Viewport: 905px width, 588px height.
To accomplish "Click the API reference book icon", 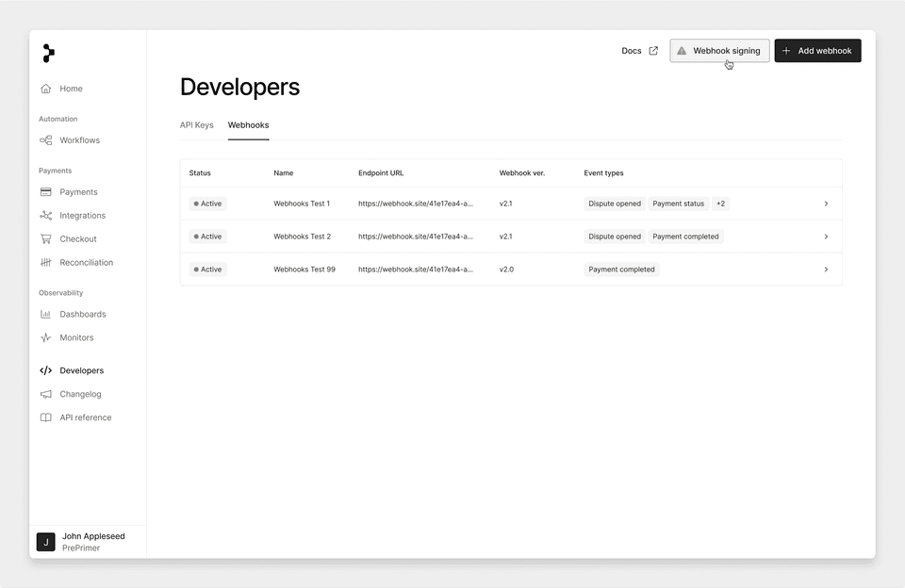I will tap(45, 417).
